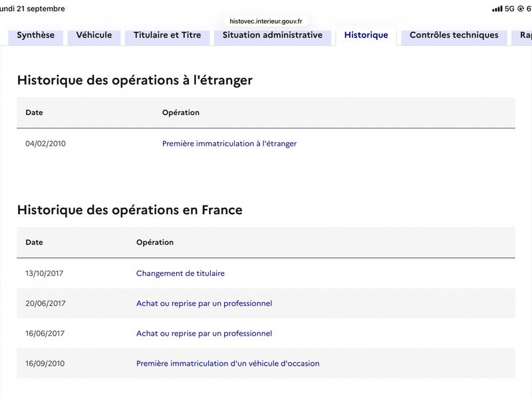
Task: Open the Situation administrative tab
Action: tap(273, 37)
